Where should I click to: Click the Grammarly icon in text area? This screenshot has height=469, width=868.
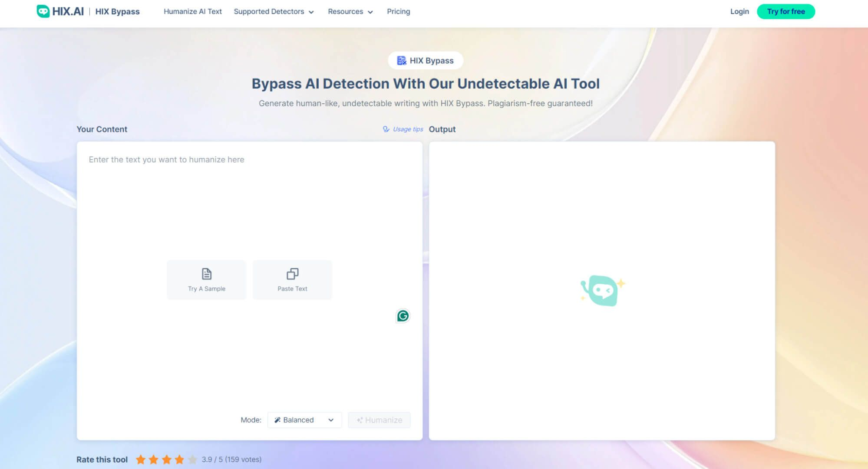click(x=403, y=316)
